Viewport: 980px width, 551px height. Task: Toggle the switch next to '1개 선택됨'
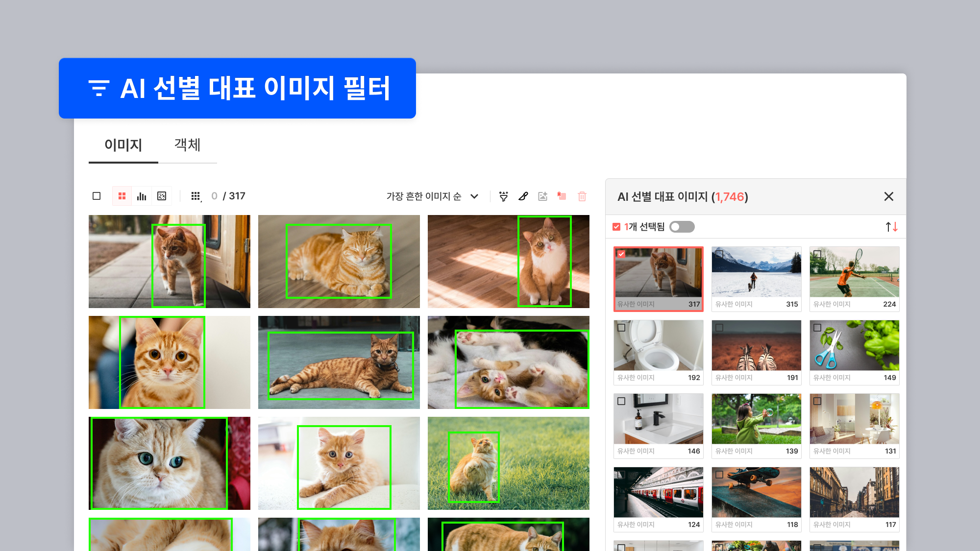tap(682, 227)
